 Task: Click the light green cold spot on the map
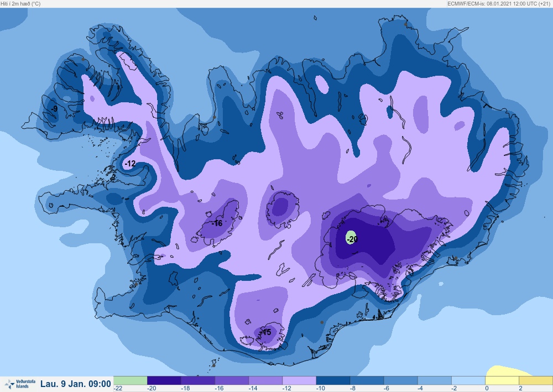point(350,237)
